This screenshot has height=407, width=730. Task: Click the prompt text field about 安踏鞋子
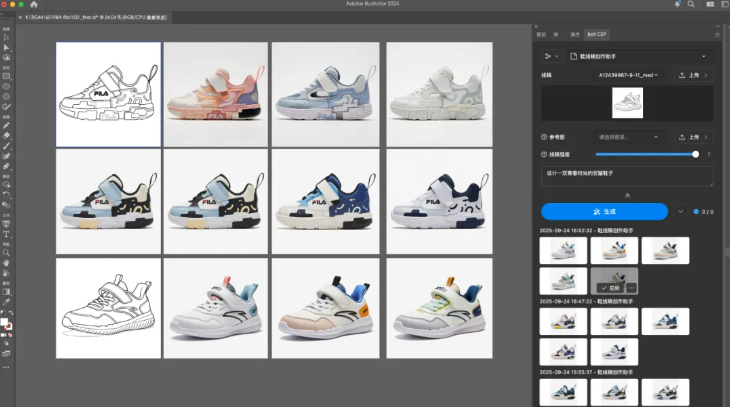coord(627,176)
